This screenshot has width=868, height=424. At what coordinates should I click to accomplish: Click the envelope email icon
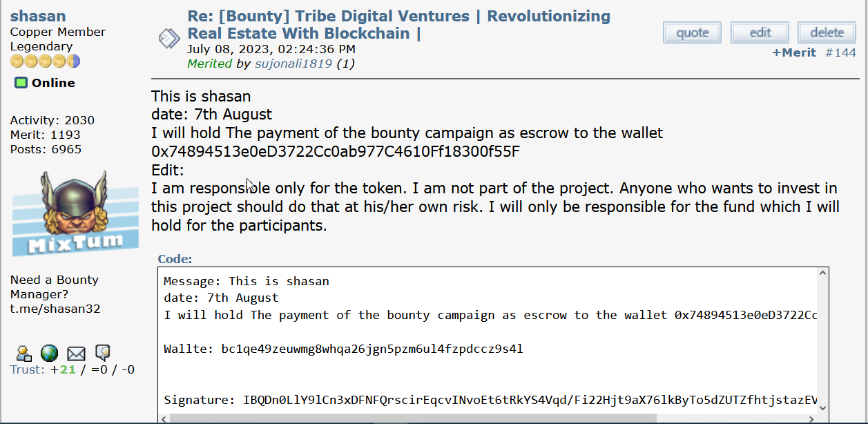click(x=76, y=354)
